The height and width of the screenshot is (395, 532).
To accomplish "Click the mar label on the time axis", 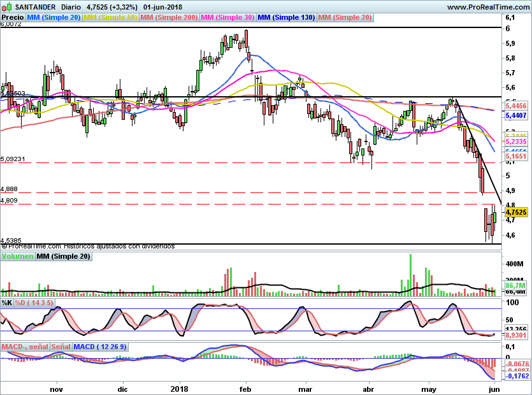I will [306, 389].
